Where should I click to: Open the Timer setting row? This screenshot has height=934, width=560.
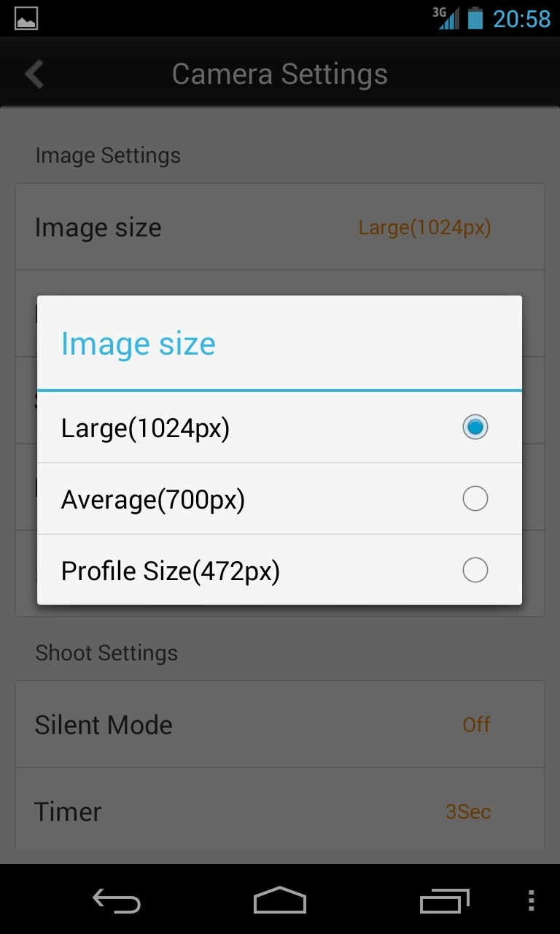click(x=280, y=811)
